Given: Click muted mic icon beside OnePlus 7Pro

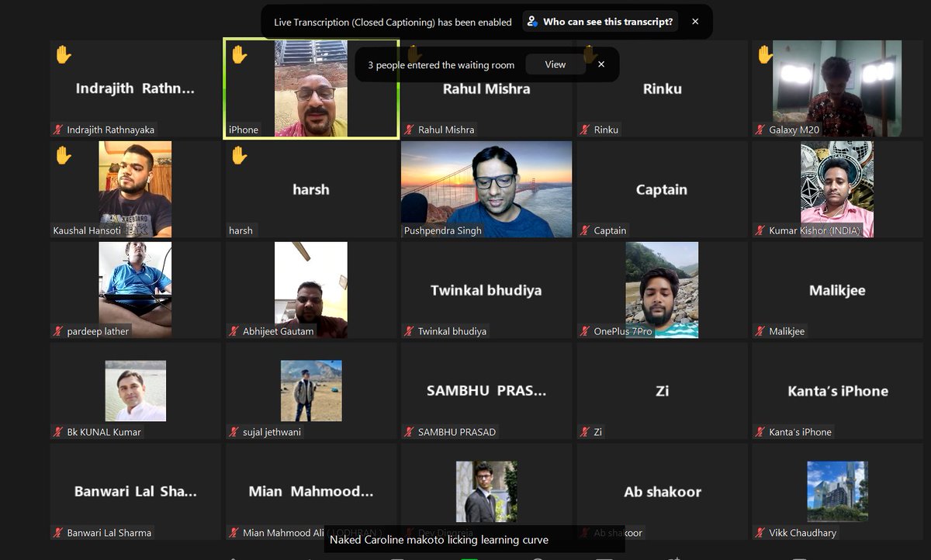Looking at the screenshot, I should (585, 331).
